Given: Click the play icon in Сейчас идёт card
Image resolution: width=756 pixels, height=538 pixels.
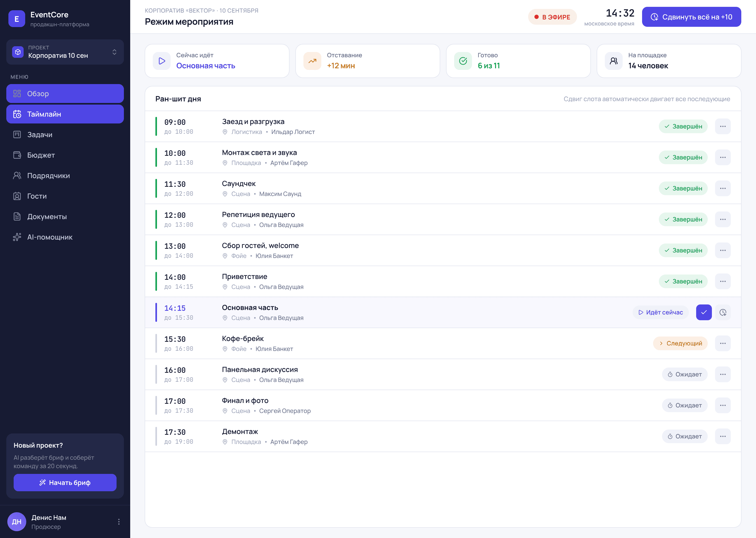Looking at the screenshot, I should point(162,61).
